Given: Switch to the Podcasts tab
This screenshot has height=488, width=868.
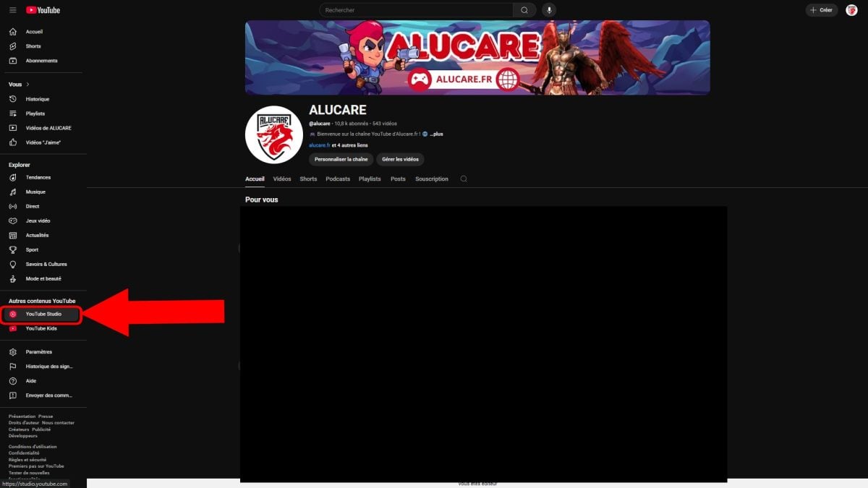Looking at the screenshot, I should [x=338, y=179].
